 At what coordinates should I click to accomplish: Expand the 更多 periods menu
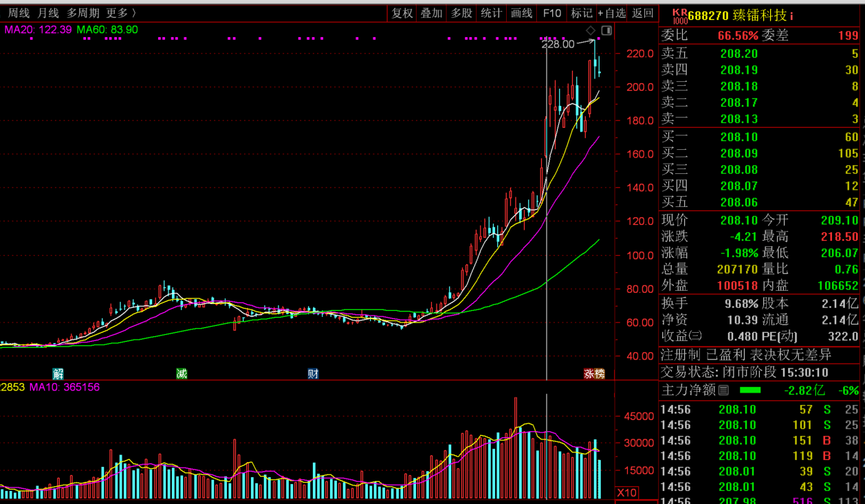(121, 13)
